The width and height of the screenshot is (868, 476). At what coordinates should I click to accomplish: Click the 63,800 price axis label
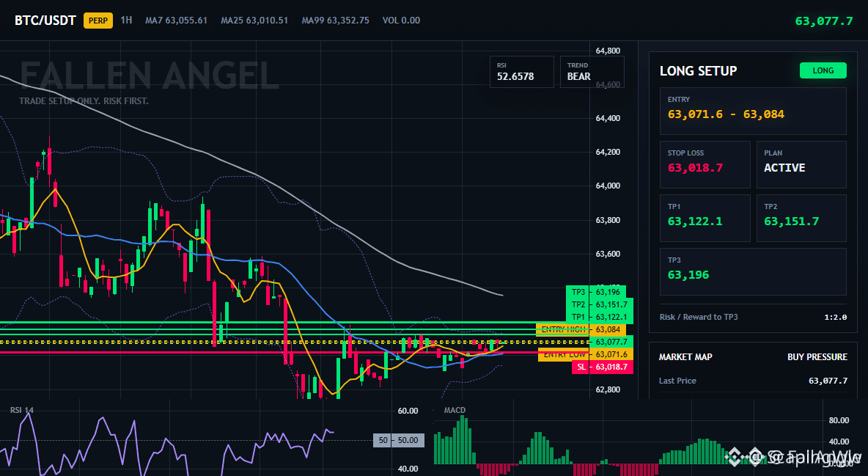[x=608, y=220]
